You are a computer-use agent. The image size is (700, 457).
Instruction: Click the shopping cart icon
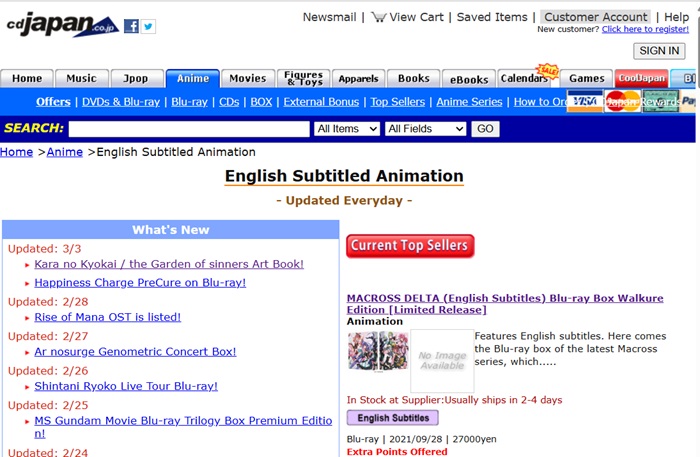[x=378, y=17]
